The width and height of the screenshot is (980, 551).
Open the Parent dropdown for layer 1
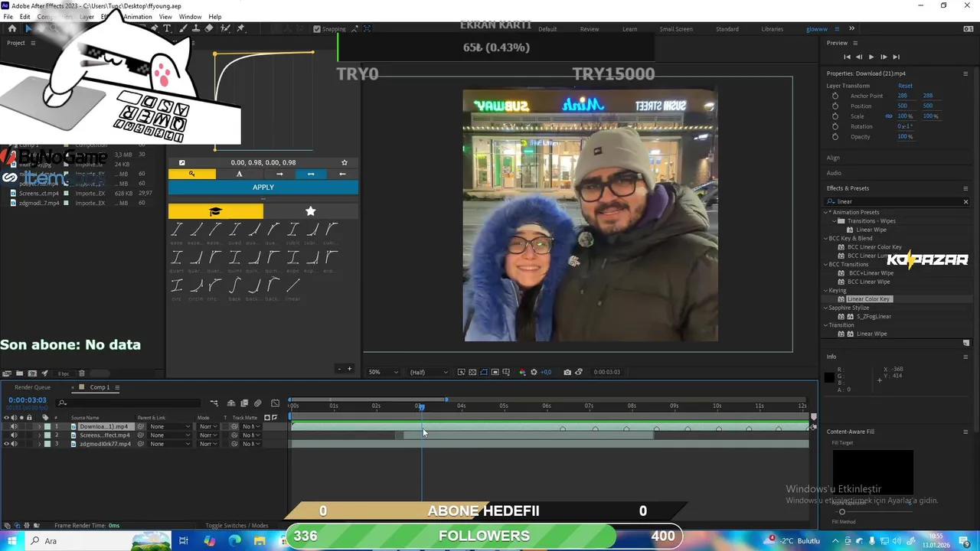pos(170,426)
